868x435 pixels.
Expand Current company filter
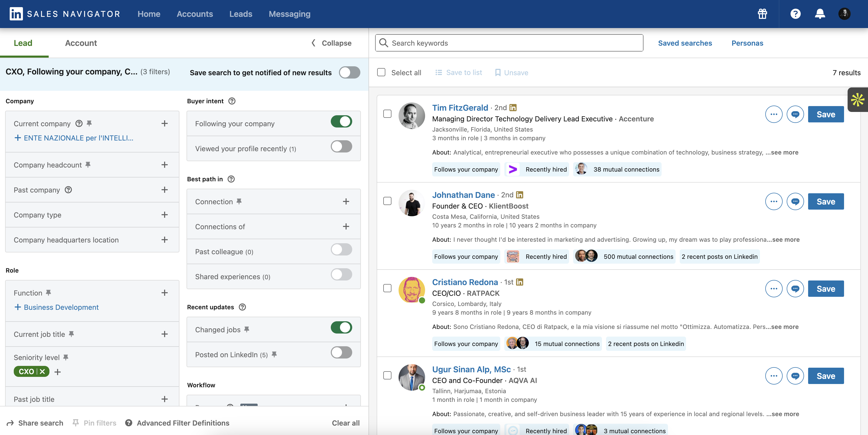pos(164,123)
